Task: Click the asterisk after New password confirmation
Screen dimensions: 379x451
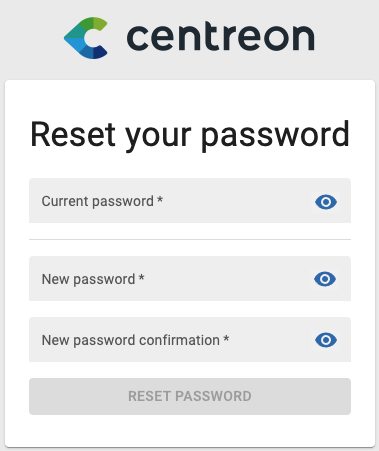Action: pos(226,338)
